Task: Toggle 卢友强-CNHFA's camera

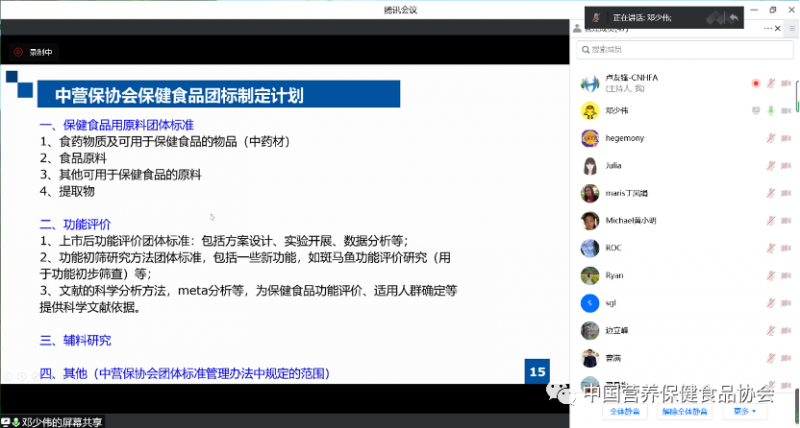Action: click(x=786, y=83)
